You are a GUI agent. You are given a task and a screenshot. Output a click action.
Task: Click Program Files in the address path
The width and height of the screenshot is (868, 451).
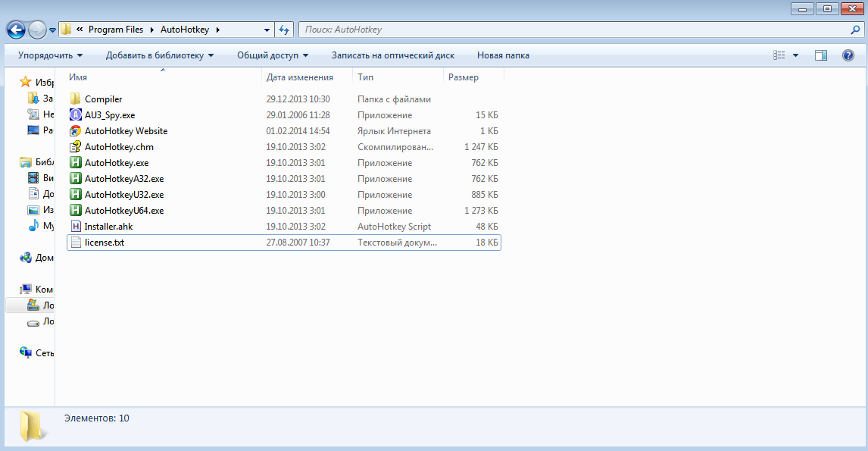pyautogui.click(x=115, y=30)
